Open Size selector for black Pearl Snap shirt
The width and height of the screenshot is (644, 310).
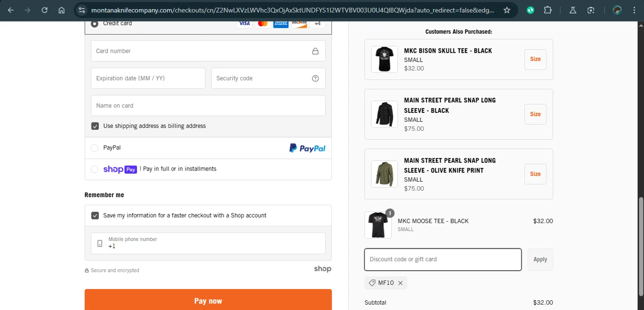(x=535, y=114)
